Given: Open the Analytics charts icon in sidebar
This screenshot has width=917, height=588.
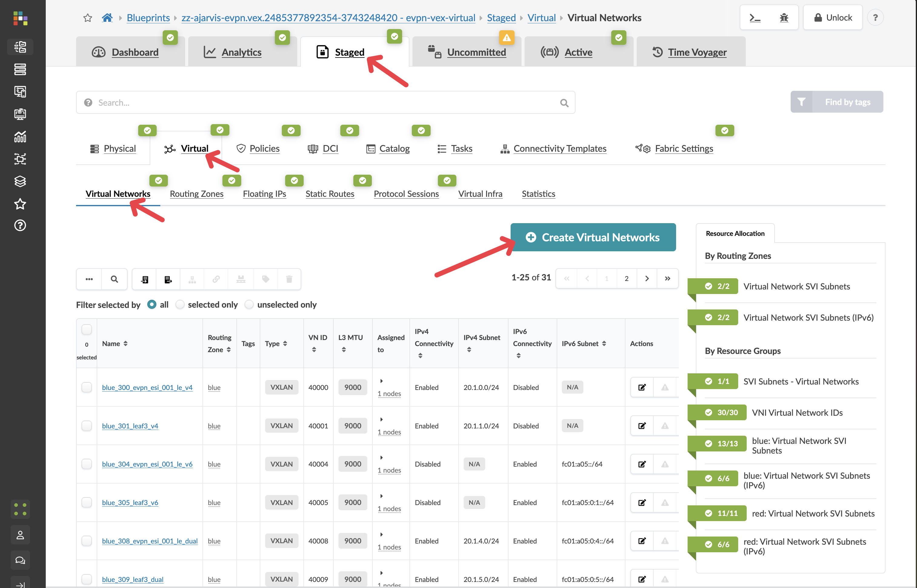Looking at the screenshot, I should click(20, 137).
